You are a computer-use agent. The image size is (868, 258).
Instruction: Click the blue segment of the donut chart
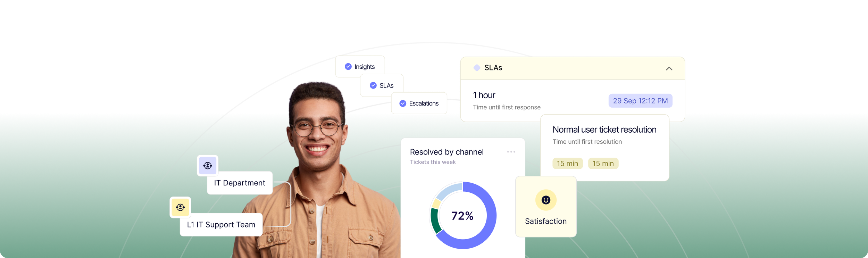coord(491,215)
